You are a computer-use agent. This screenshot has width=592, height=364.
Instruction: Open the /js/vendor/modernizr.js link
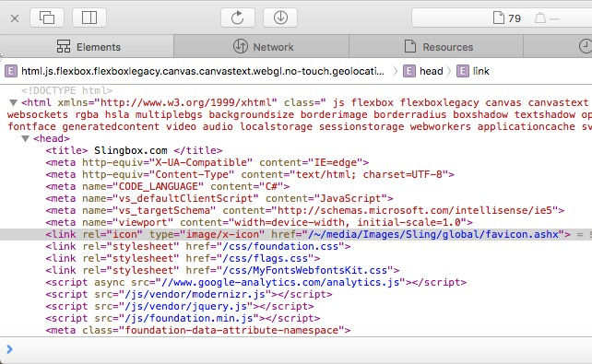(x=195, y=295)
